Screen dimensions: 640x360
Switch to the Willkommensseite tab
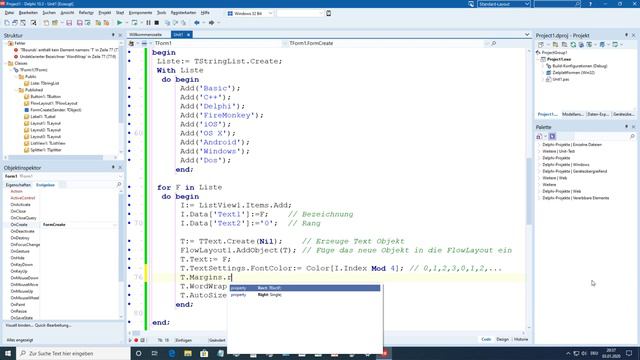[146, 35]
